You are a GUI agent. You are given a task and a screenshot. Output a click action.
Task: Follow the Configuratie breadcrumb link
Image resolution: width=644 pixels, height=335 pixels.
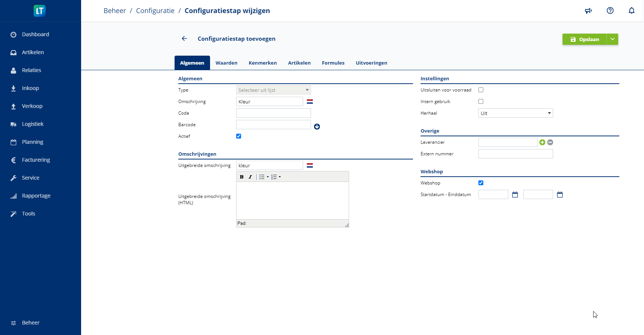click(x=155, y=11)
